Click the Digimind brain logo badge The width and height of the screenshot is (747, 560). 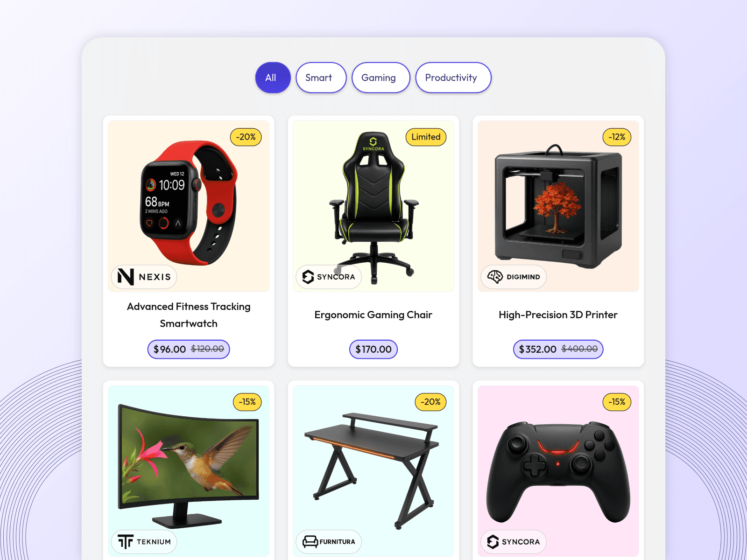[514, 277]
